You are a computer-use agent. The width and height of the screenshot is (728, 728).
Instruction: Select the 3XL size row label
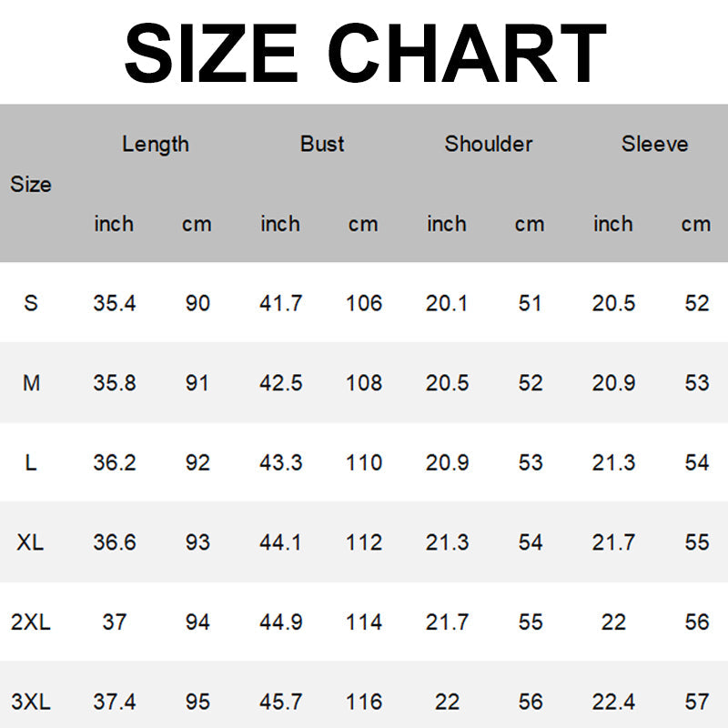[31, 702]
